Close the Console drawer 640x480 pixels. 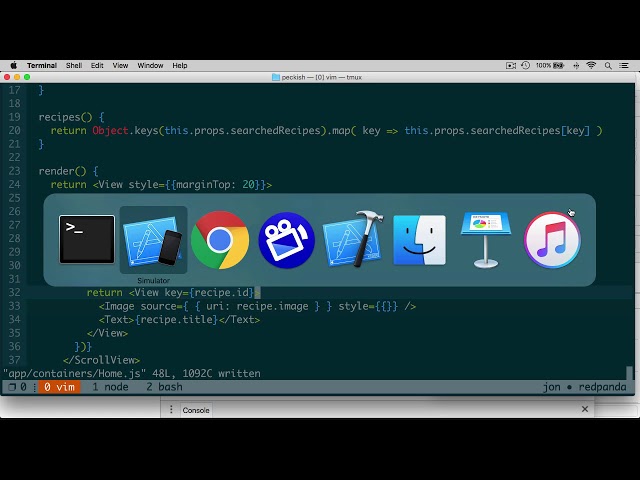coord(585,409)
